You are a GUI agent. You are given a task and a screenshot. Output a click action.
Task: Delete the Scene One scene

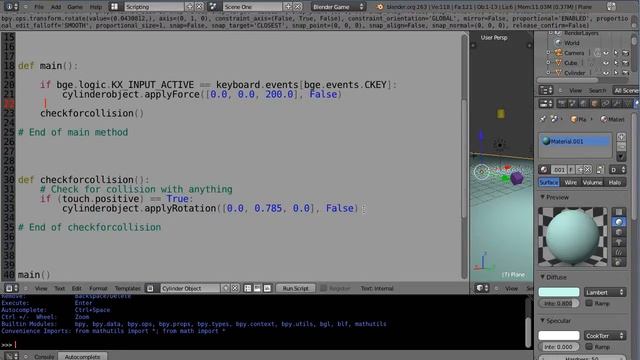tap(298, 7)
